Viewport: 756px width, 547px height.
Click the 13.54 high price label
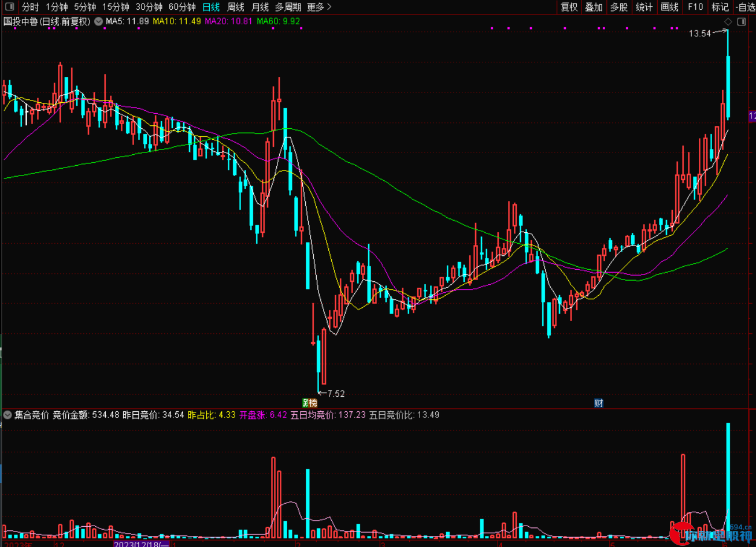point(699,34)
